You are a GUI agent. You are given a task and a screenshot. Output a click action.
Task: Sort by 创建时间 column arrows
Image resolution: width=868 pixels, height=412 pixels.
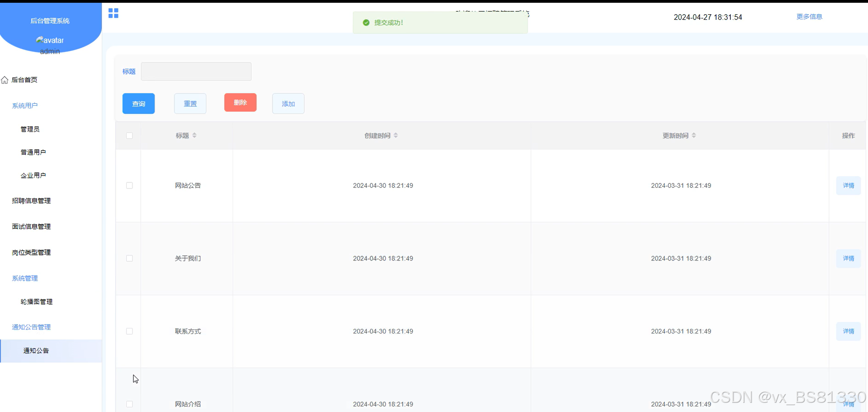click(396, 135)
